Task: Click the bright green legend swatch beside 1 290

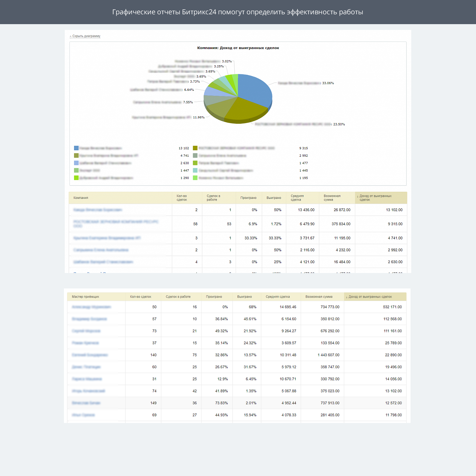Action: point(76,178)
